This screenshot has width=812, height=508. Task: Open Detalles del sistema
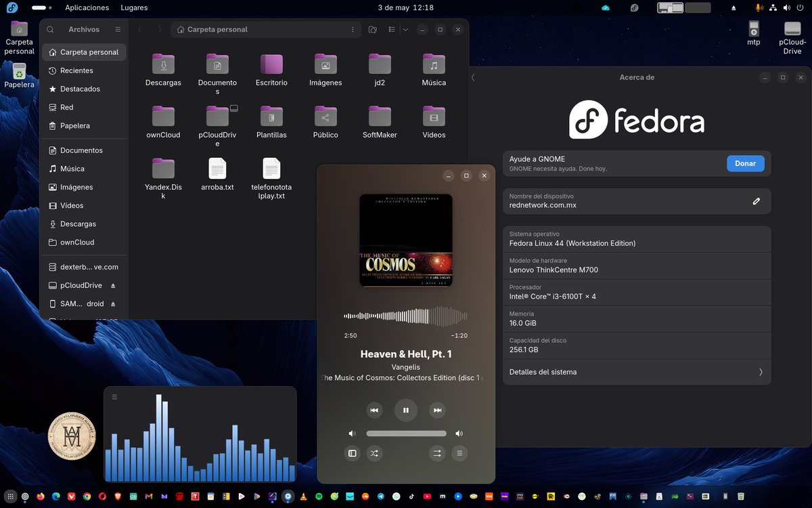click(x=637, y=372)
